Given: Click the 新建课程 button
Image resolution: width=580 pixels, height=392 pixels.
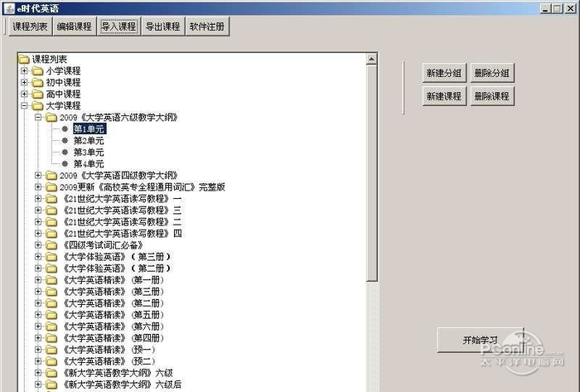Looking at the screenshot, I should [444, 96].
